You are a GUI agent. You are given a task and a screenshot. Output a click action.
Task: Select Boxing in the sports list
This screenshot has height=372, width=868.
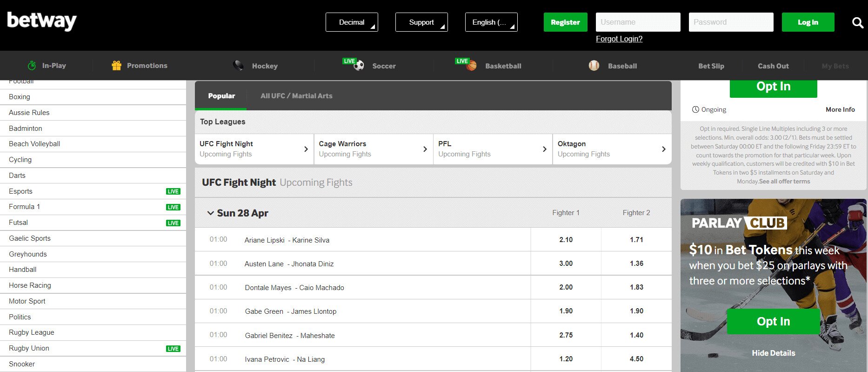(93, 97)
